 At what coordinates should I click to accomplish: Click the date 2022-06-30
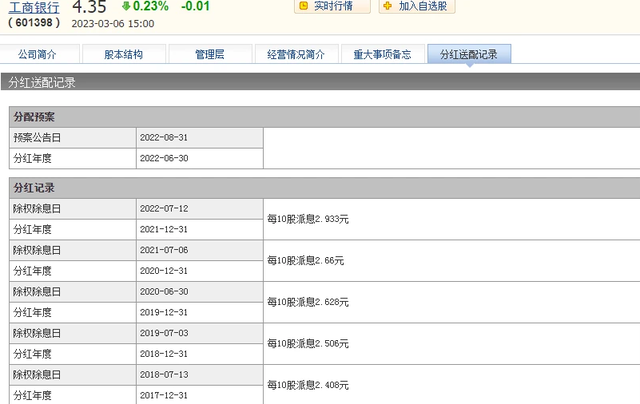(164, 158)
